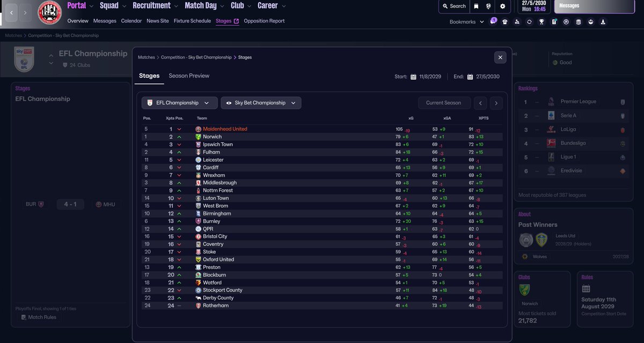644x343 pixels.
Task: Open the scouting bookmark icon
Action: click(517, 21)
